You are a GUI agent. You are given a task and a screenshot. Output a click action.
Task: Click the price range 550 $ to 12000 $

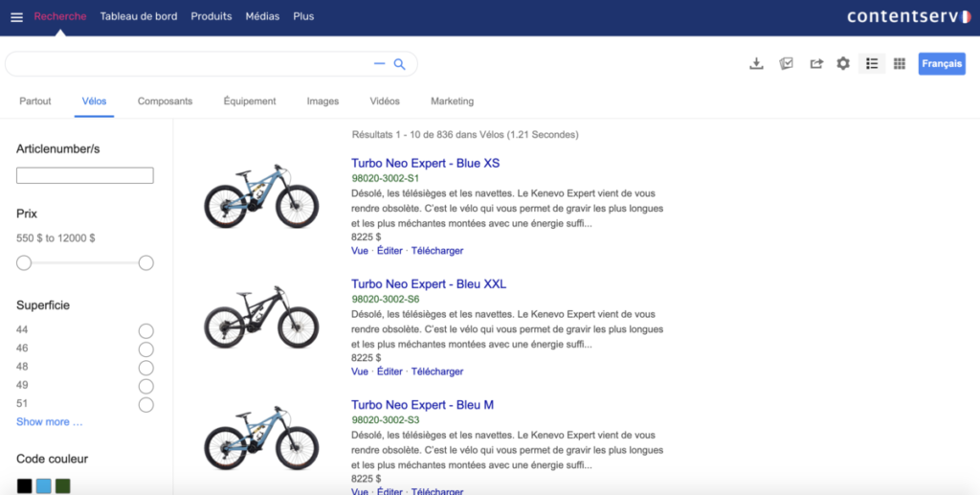[x=56, y=238]
